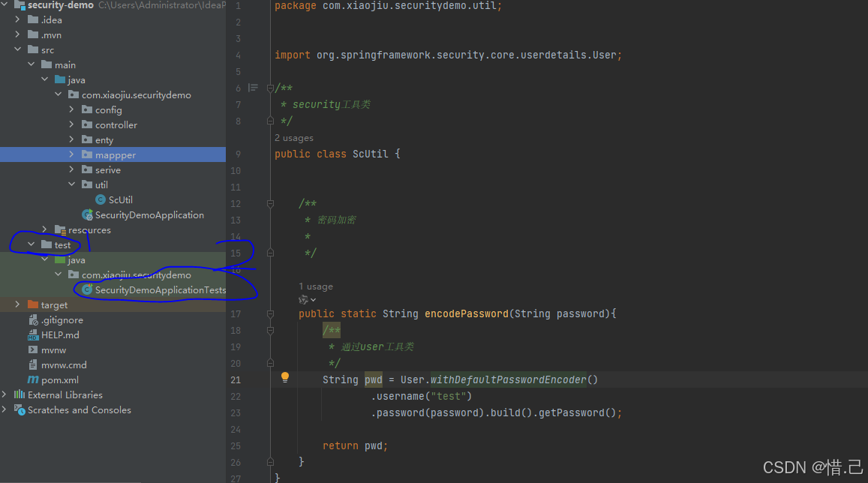Image resolution: width=868 pixels, height=483 pixels.
Task: Click the "1 usage" hint above encodePassword
Action: (316, 286)
